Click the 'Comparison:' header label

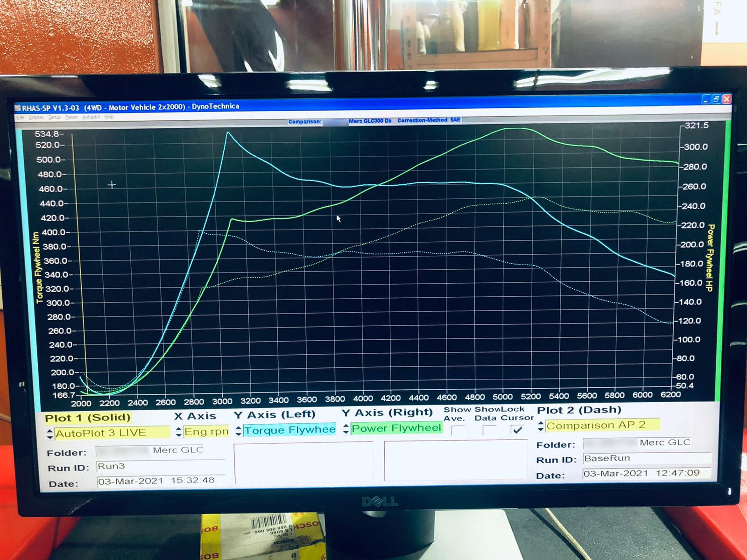(x=305, y=122)
